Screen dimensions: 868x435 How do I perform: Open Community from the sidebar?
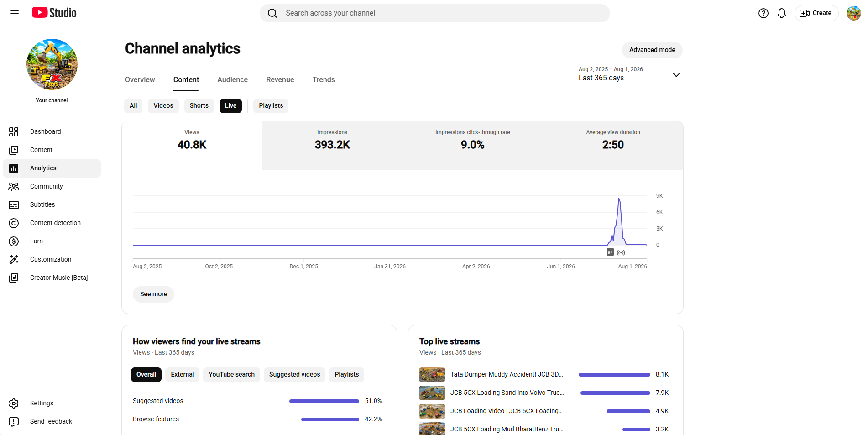coord(52,187)
